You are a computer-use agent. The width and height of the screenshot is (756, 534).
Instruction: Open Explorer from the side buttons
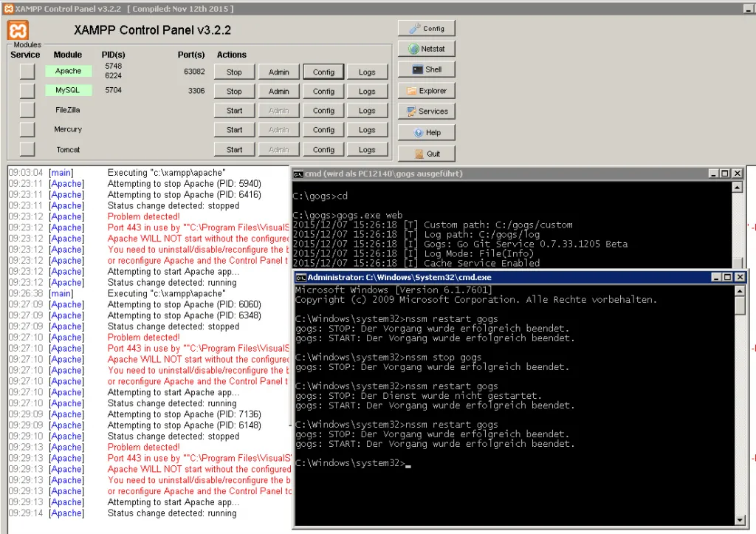point(427,91)
